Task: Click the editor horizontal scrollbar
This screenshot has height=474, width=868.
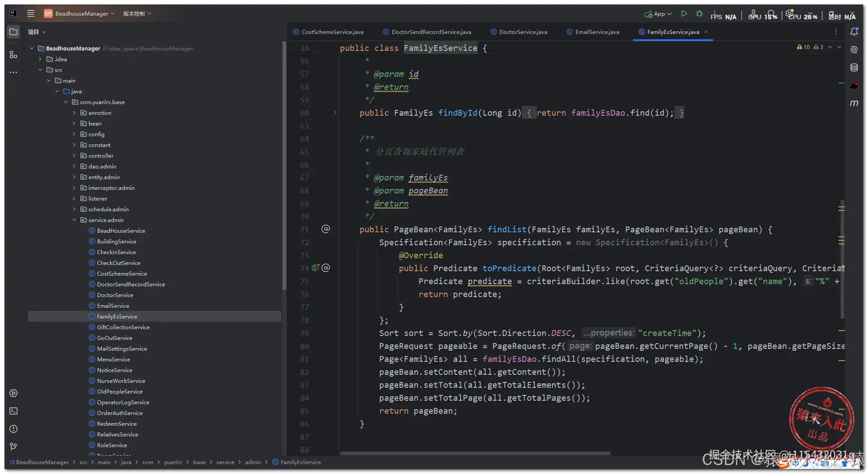Action: 475,453
